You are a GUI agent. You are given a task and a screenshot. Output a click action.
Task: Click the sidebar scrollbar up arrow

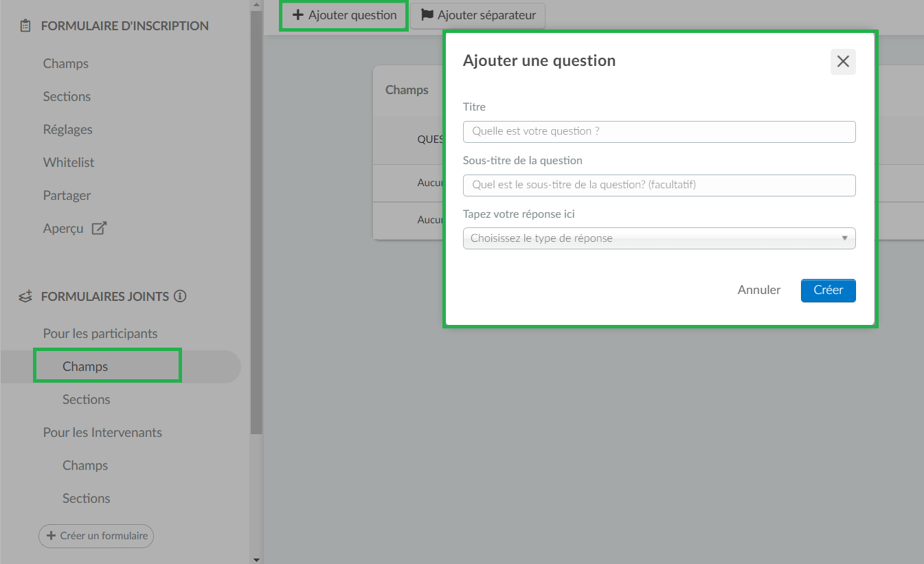256,4
